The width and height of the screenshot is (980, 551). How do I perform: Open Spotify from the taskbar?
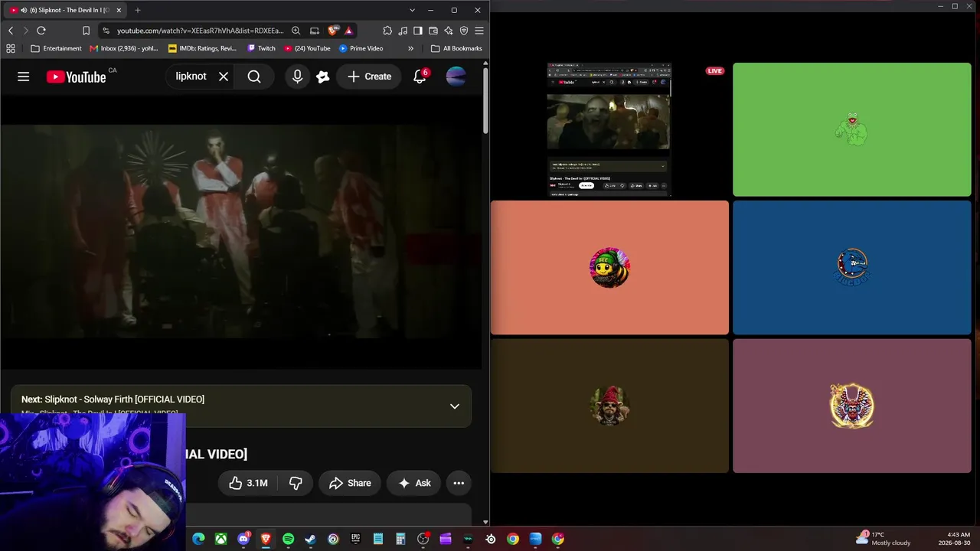tap(288, 539)
